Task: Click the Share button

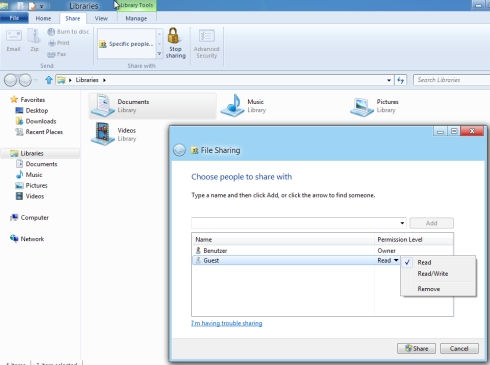Action: click(416, 348)
